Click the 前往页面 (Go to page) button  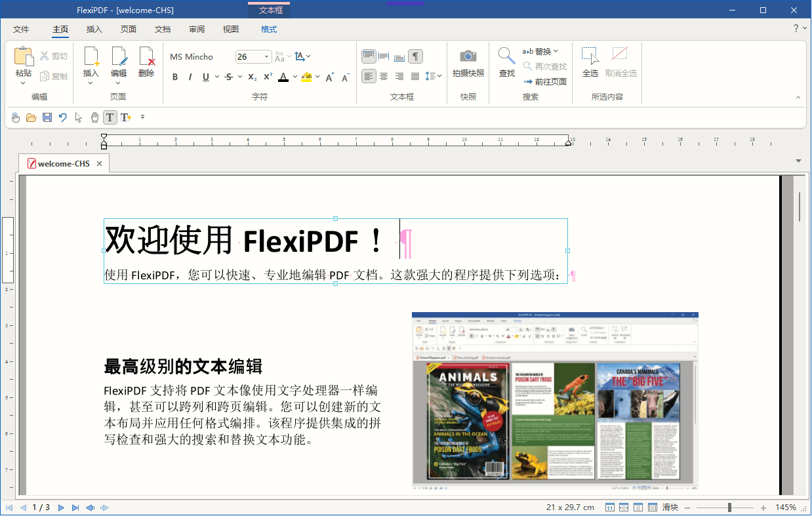click(x=545, y=81)
